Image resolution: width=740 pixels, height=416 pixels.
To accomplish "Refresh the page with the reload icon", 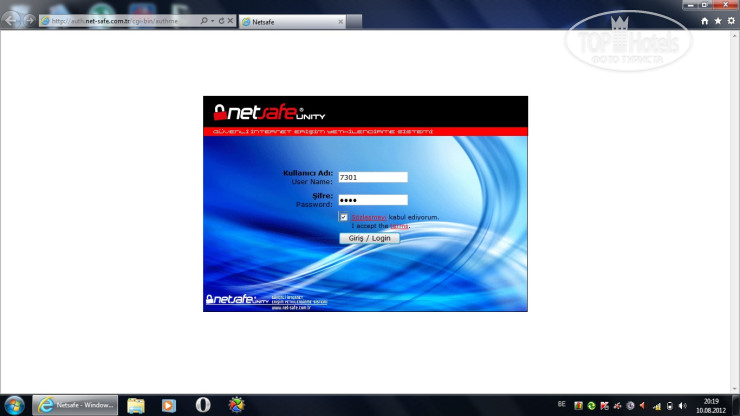I will click(221, 21).
